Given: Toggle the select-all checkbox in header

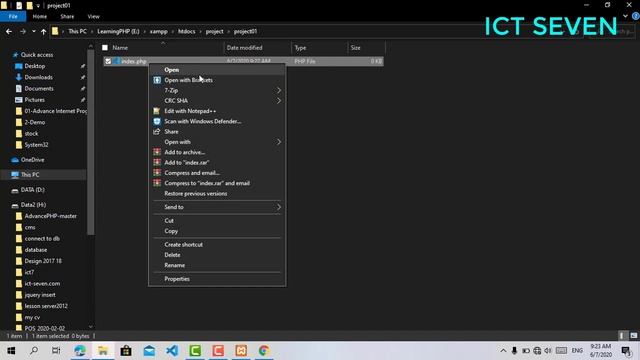Looking at the screenshot, I should [x=105, y=48].
